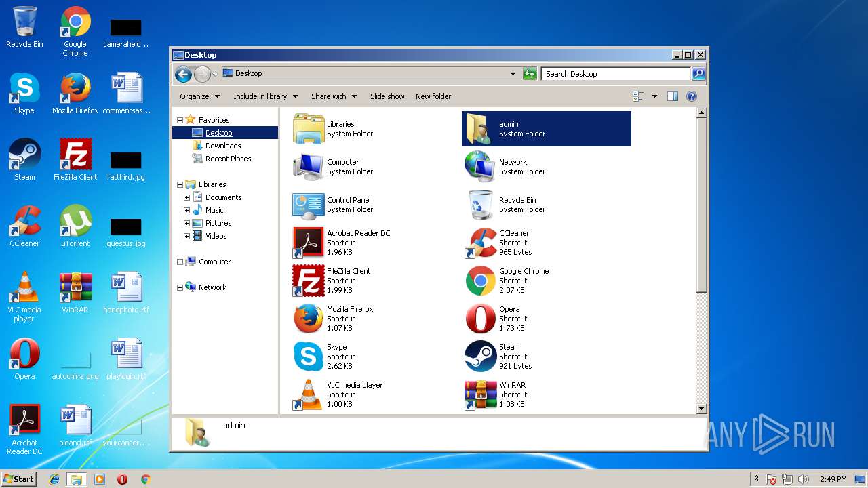Expand Documents library node

click(186, 197)
